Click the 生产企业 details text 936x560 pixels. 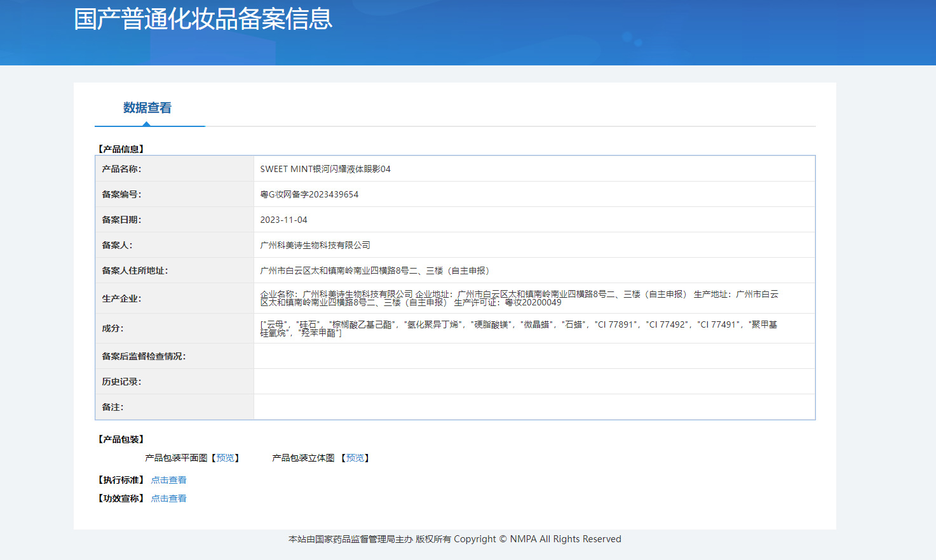tap(519, 298)
